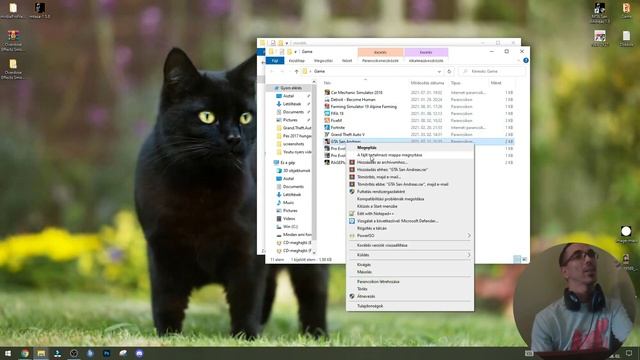Viewport: 640px width, 360px height.
Task: Click the Explorer help question mark icon
Action: click(x=526, y=60)
